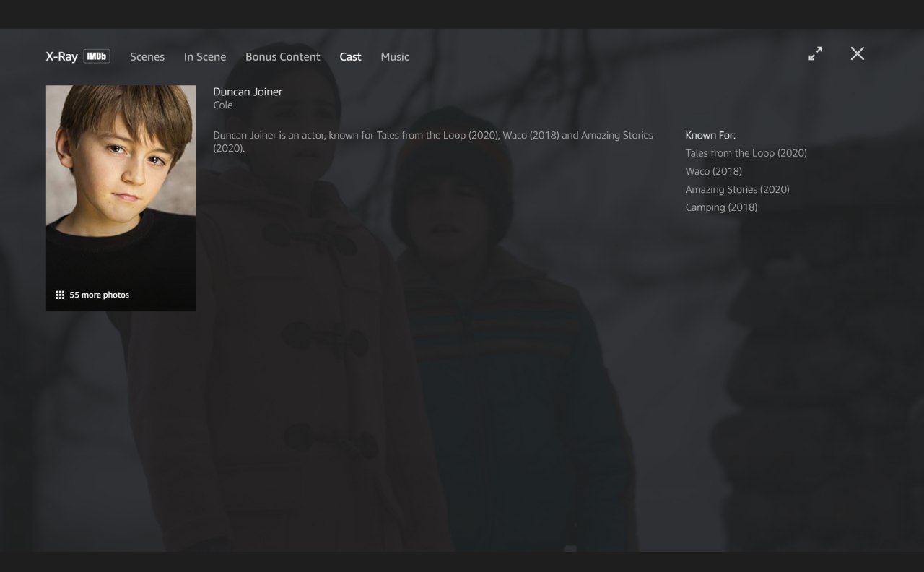The width and height of the screenshot is (924, 572).
Task: Go to the Music tab
Action: (x=395, y=56)
